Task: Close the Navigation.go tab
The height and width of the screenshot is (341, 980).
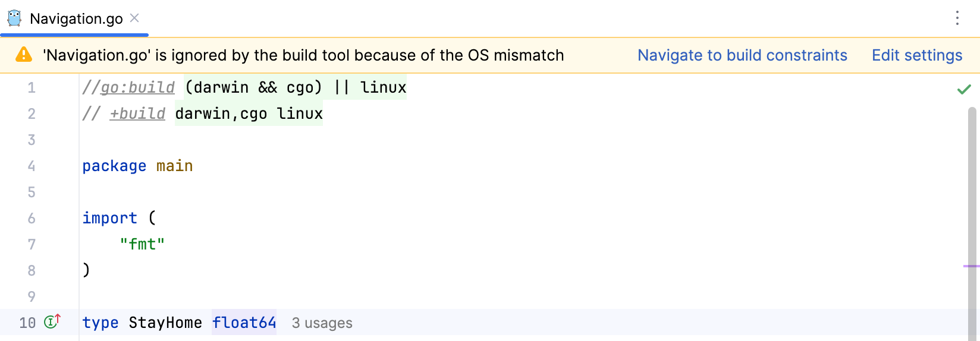Action: (135, 18)
